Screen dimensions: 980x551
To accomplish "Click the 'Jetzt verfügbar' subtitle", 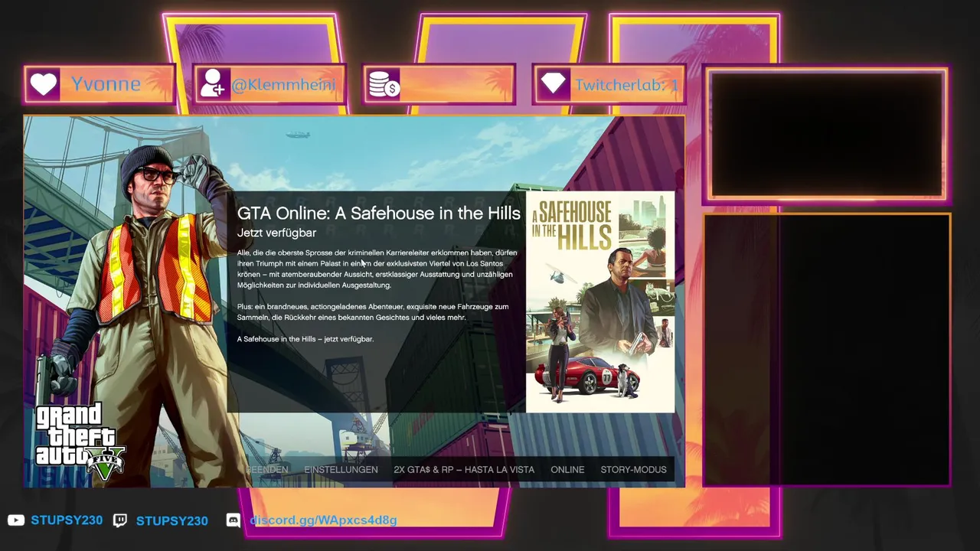I will (x=276, y=233).
